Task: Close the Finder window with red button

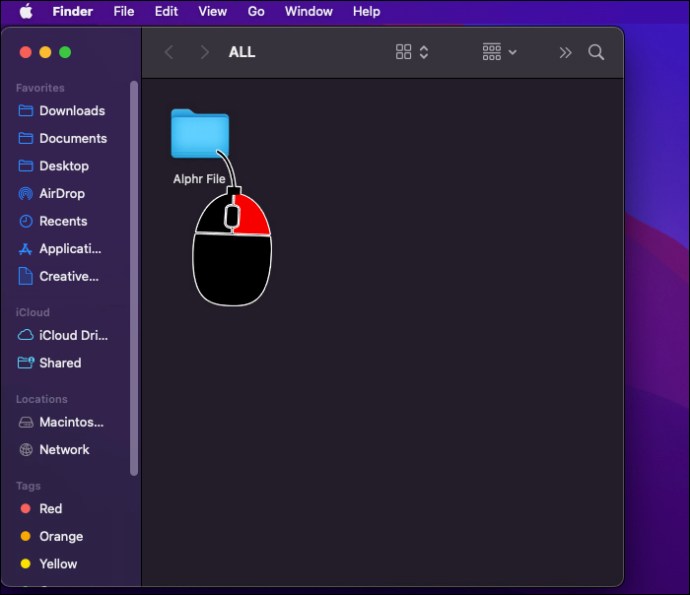Action: pos(26,52)
